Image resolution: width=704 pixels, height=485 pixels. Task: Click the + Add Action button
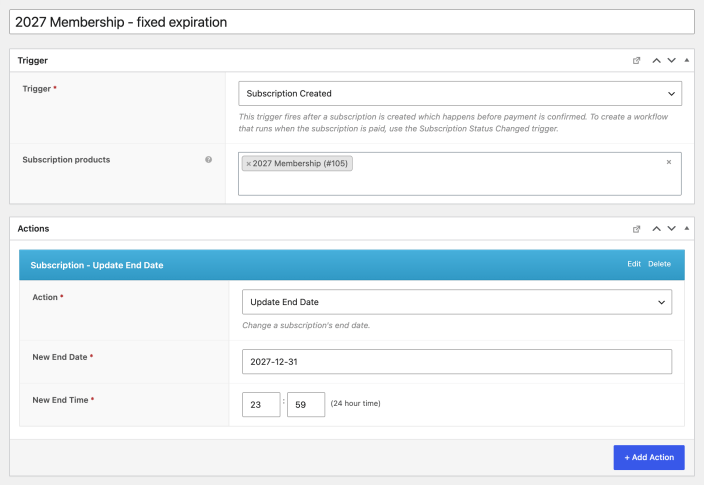tap(649, 457)
